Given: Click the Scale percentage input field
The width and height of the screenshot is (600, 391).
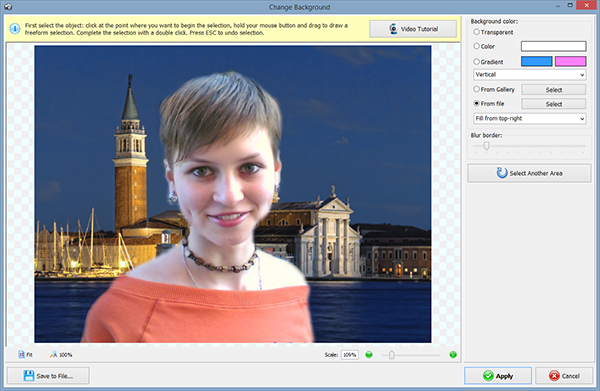Looking at the screenshot, I should [x=350, y=355].
